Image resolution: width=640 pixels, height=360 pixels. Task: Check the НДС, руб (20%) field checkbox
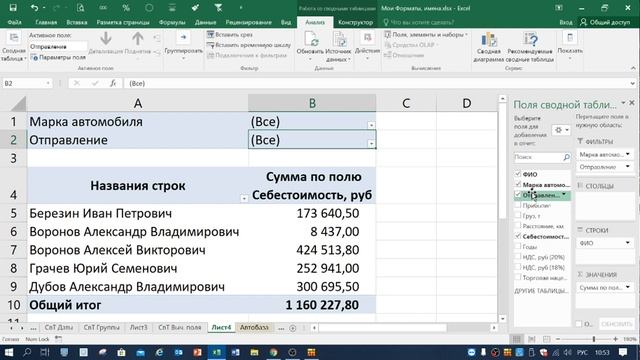(x=518, y=257)
